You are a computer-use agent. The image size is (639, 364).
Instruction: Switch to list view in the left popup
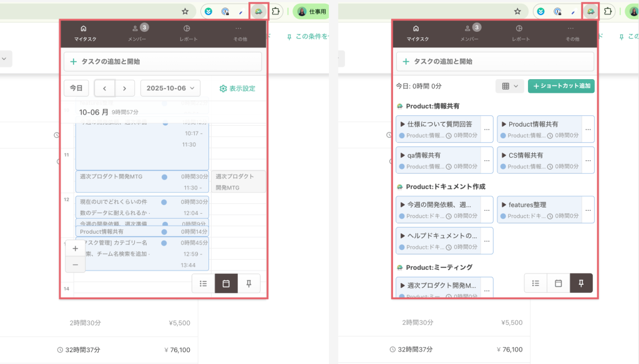click(203, 284)
